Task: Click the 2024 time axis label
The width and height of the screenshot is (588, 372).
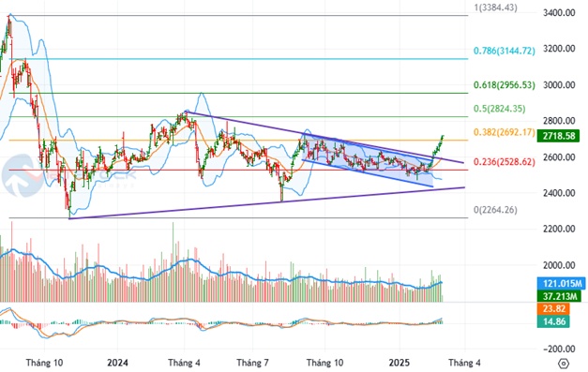Action: click(x=117, y=363)
